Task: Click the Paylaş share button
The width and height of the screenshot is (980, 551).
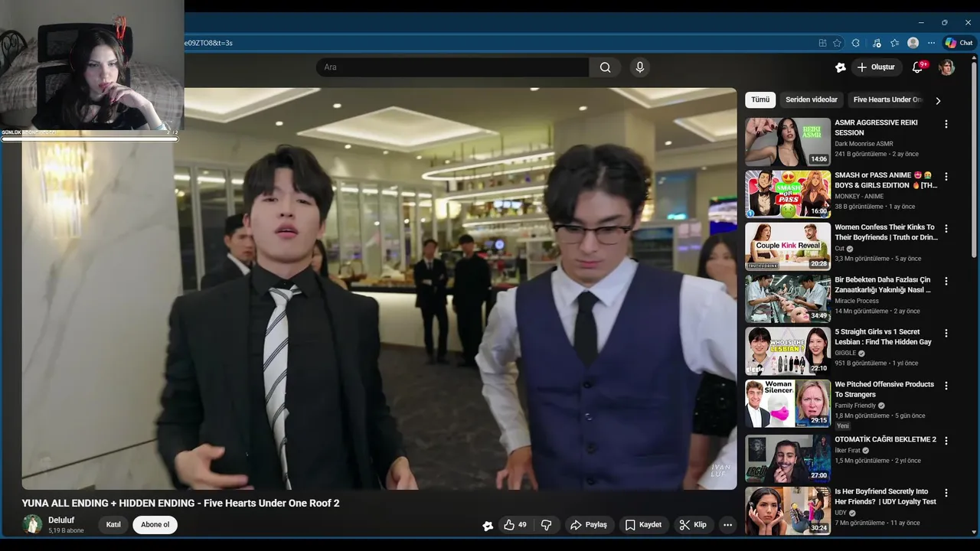Action: 588,525
